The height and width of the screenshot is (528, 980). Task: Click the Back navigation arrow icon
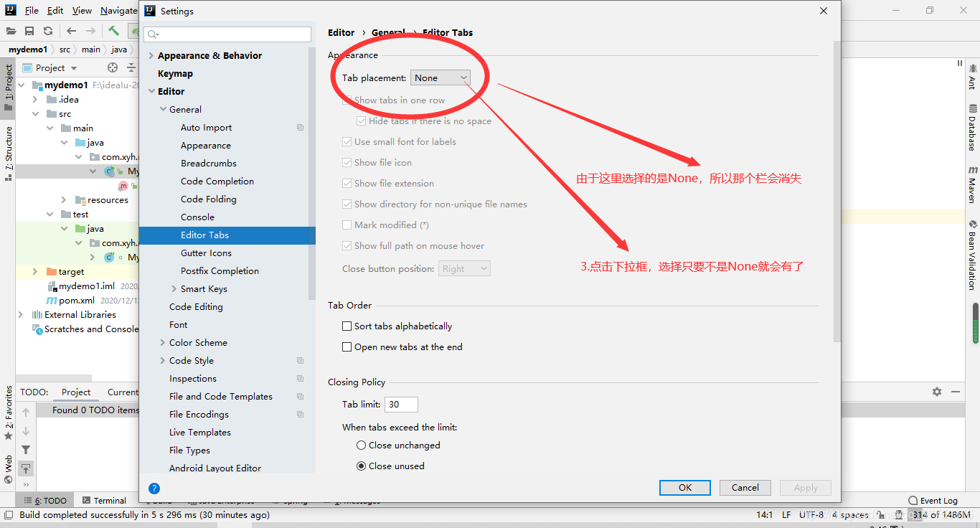(71, 31)
